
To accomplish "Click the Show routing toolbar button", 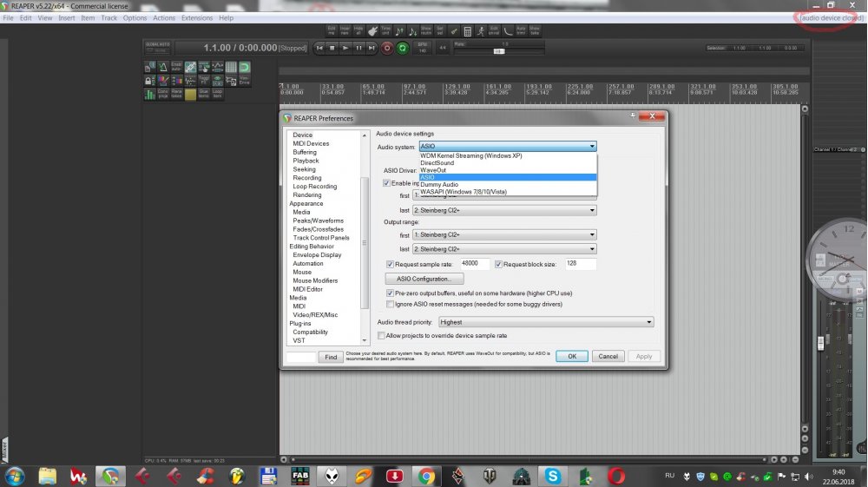I will coord(426,31).
